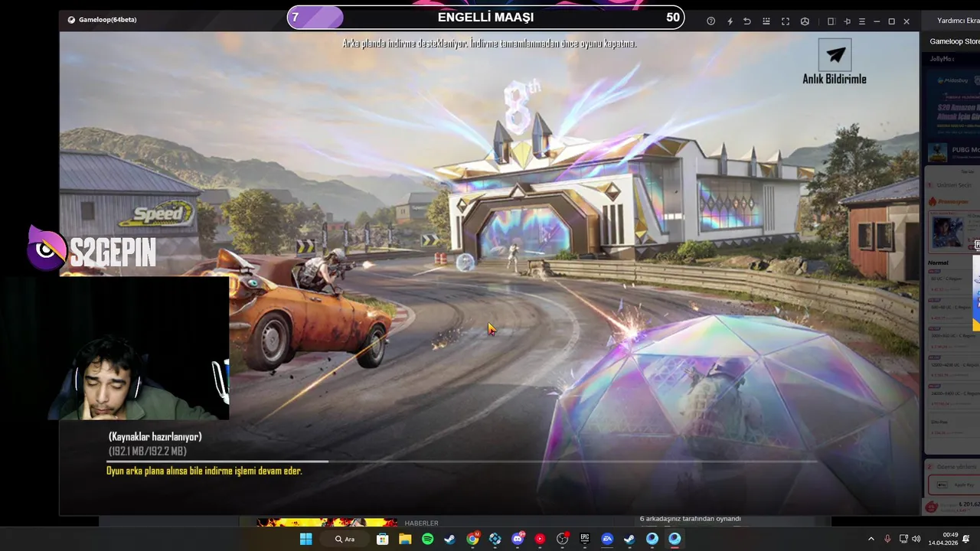Viewport: 980px width, 551px height.
Task: Open the Gameloop help question-mark icon
Action: click(x=710, y=21)
